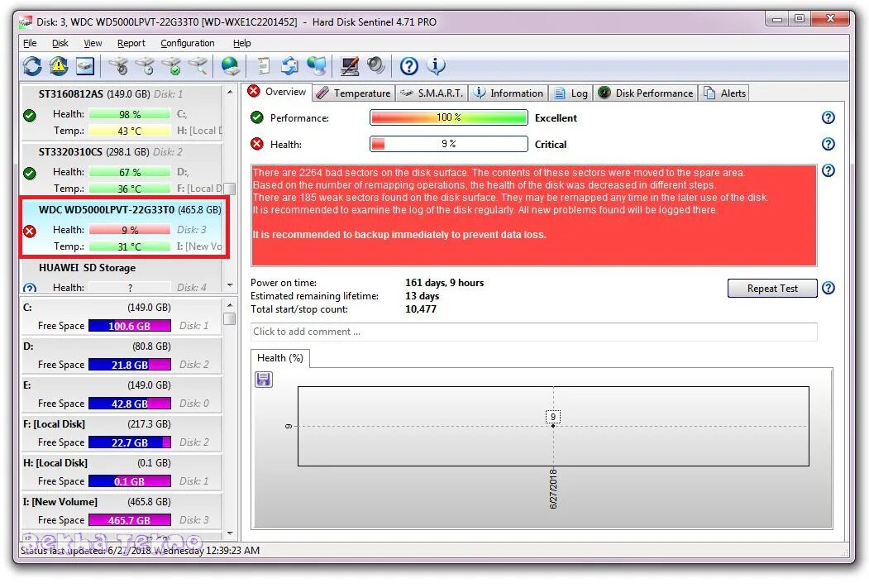Click the speaker sound toolbar icon
The image size is (869, 588).
375,66
